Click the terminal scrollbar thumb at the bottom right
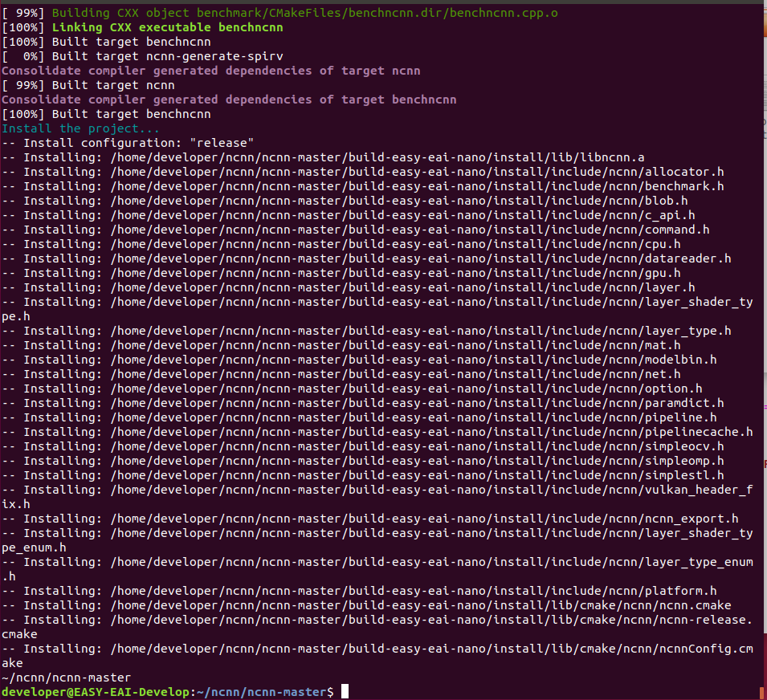The height and width of the screenshot is (700, 767). click(x=761, y=693)
